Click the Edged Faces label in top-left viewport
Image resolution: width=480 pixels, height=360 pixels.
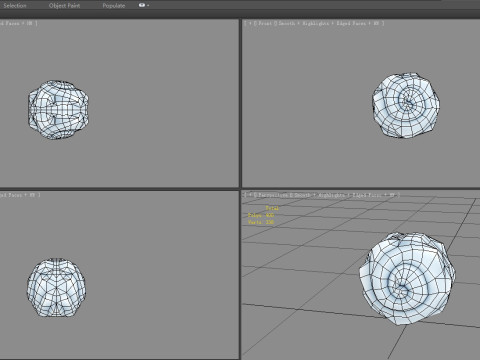click(x=10, y=23)
